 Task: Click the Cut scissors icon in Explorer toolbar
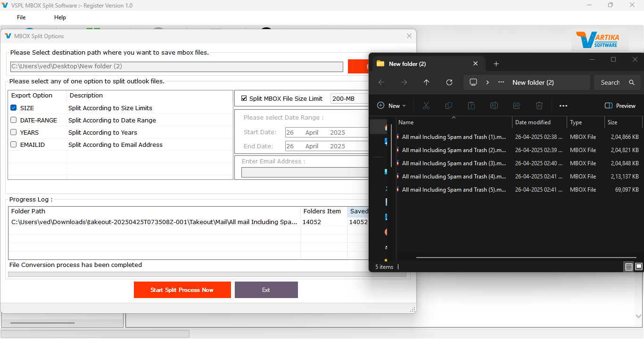(426, 105)
